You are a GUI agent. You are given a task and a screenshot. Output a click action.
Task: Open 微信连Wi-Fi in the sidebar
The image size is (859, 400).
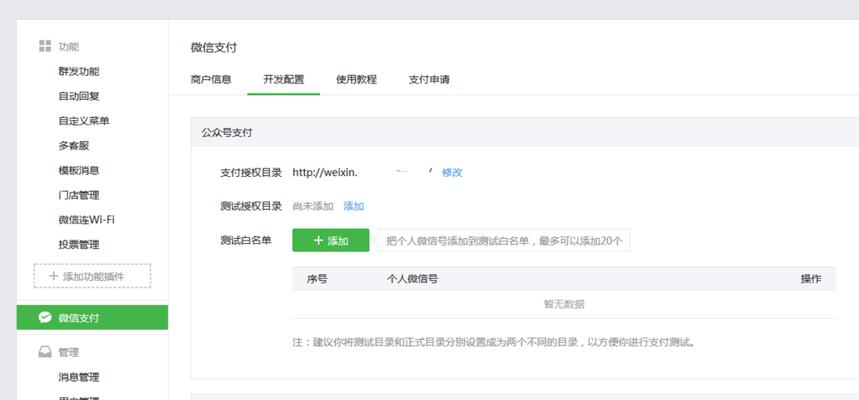pyautogui.click(x=87, y=220)
